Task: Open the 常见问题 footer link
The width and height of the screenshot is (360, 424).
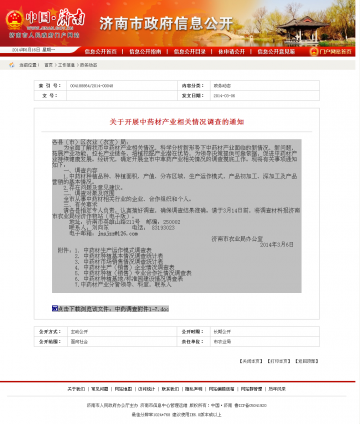Action: point(100,389)
